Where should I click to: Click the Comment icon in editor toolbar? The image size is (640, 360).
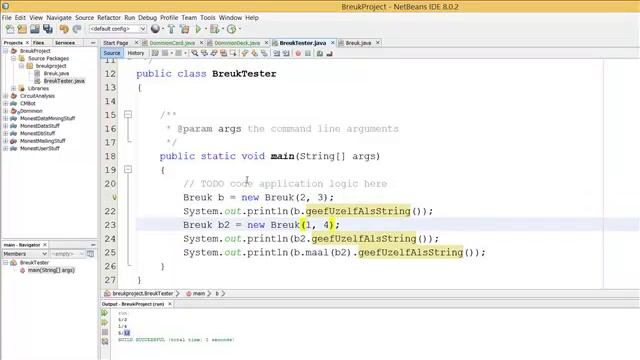coord(320,53)
